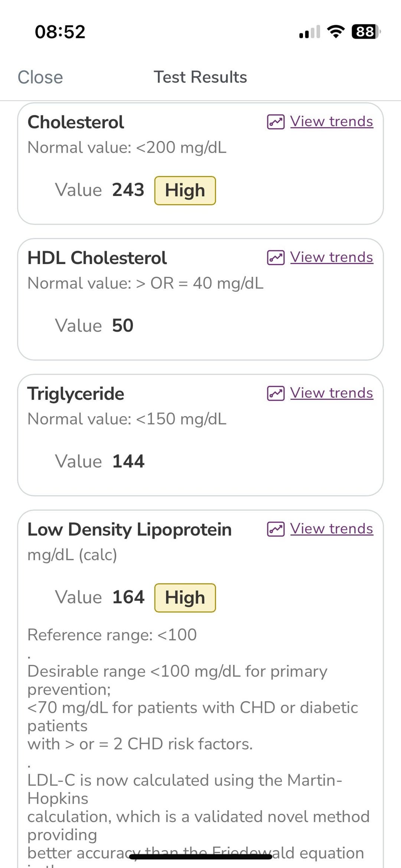Tap the Cholesterol result heading
This screenshot has width=401, height=868.
click(76, 122)
